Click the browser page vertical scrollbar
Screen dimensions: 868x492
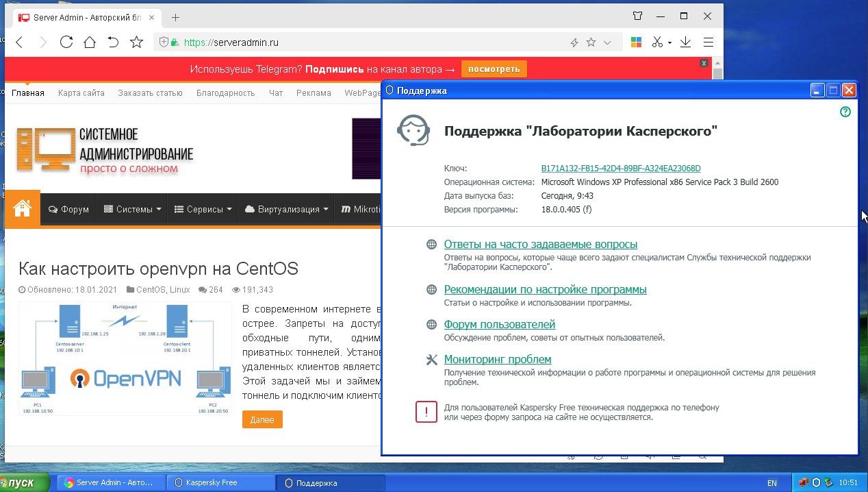click(x=717, y=73)
